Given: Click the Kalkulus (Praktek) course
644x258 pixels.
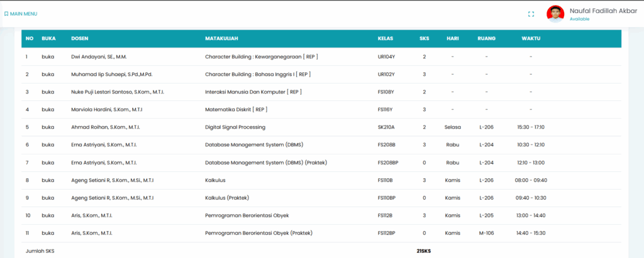Looking at the screenshot, I should click(227, 198).
